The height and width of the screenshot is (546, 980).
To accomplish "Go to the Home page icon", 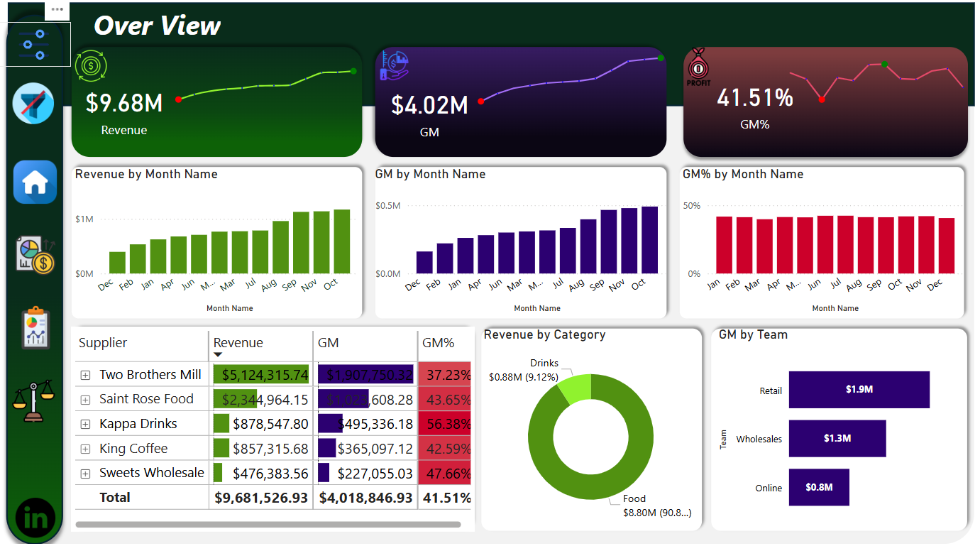I will click(35, 182).
